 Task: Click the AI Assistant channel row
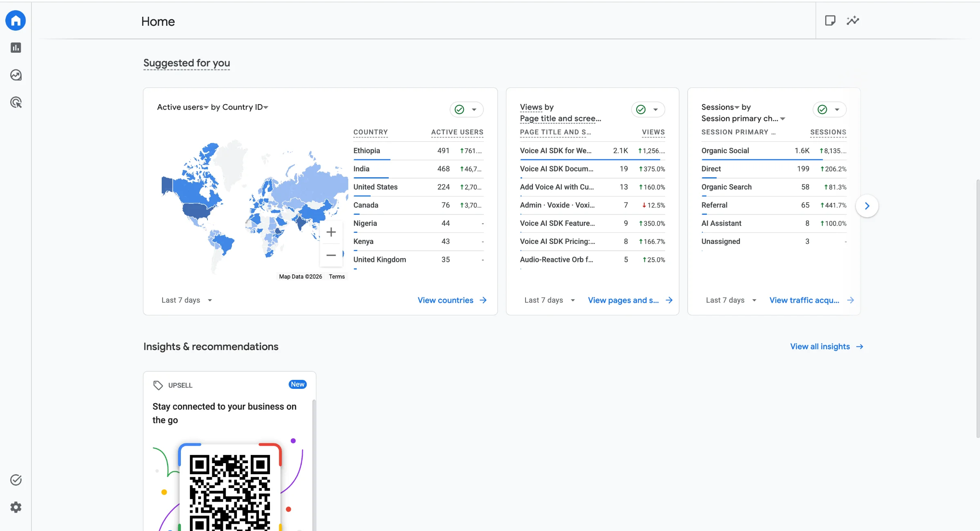(x=774, y=223)
